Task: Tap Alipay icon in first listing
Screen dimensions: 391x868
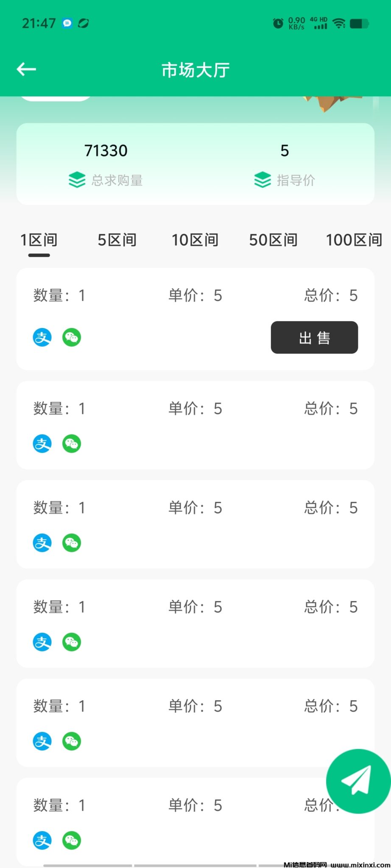Action: pyautogui.click(x=42, y=337)
